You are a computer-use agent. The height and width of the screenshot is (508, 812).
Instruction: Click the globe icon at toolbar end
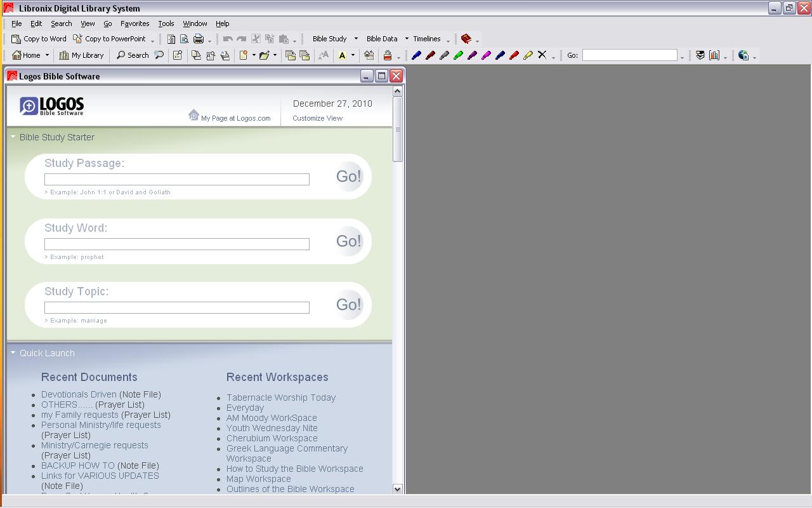[x=743, y=55]
